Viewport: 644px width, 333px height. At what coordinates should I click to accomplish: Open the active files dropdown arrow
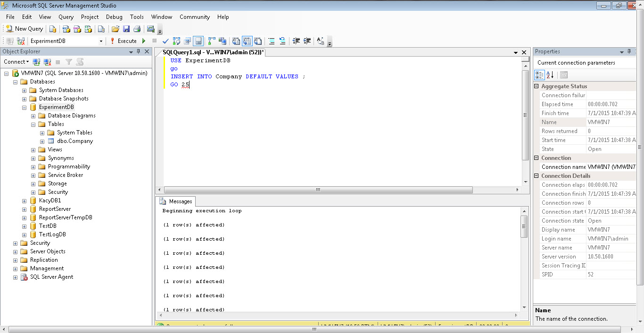[x=516, y=53]
